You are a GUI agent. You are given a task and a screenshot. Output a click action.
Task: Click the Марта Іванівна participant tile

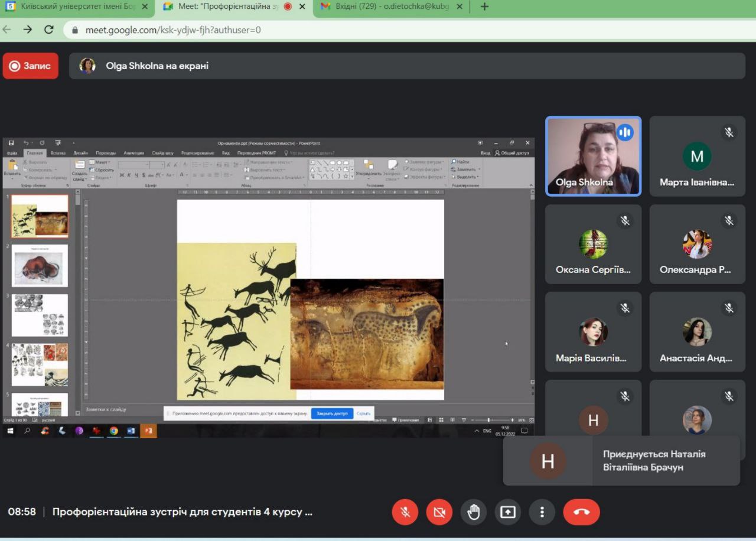click(x=697, y=156)
